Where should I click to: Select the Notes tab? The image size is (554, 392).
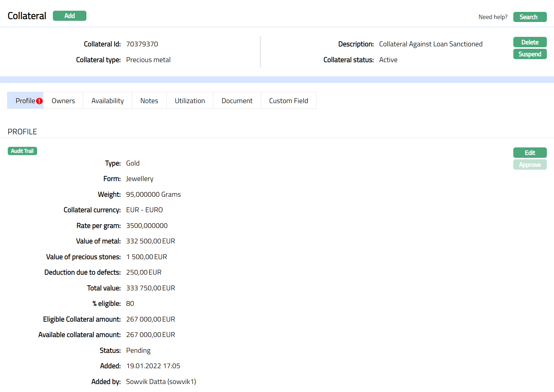[149, 101]
